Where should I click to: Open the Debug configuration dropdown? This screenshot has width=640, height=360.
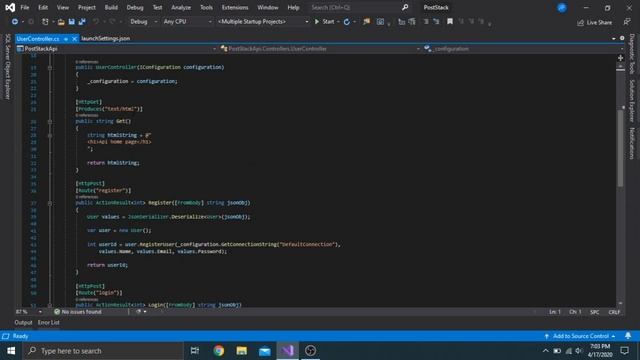tap(143, 22)
